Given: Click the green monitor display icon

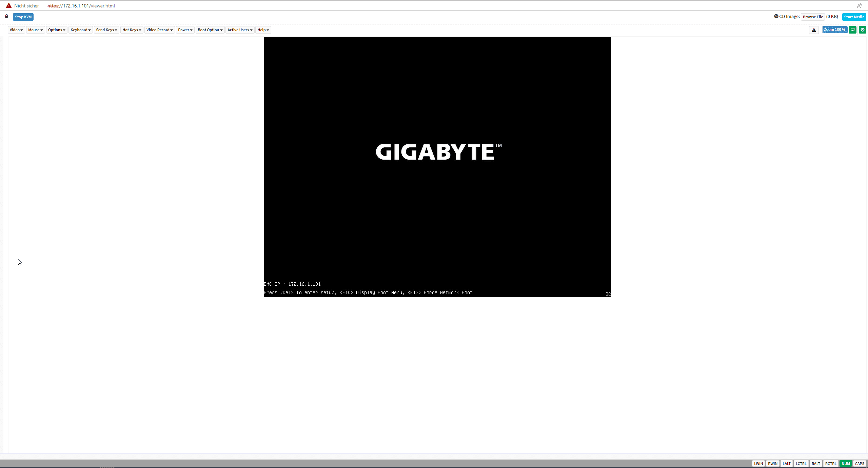Looking at the screenshot, I should 852,30.
